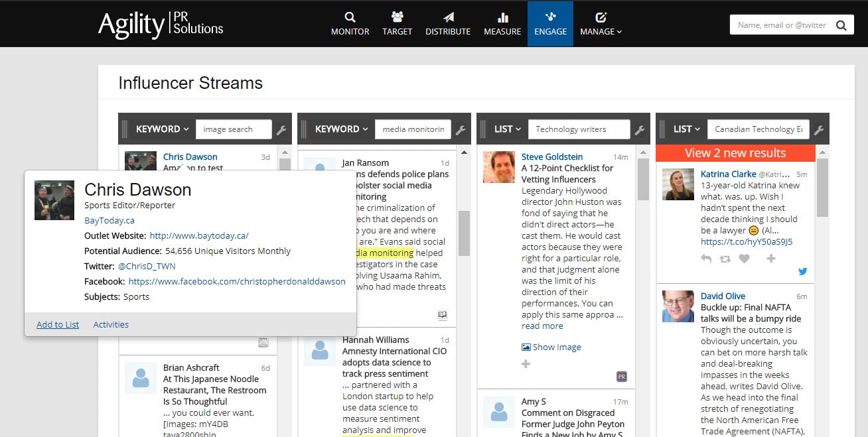Switch to the DISTRIBUTE section
868x437 pixels.
(448, 24)
